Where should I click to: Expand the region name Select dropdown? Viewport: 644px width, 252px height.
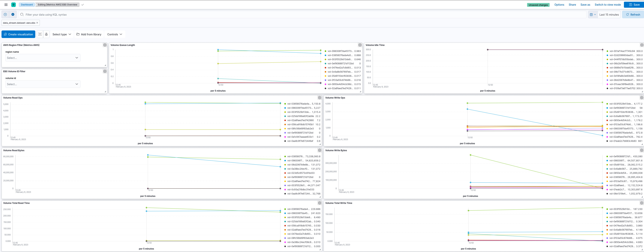pyautogui.click(x=43, y=58)
